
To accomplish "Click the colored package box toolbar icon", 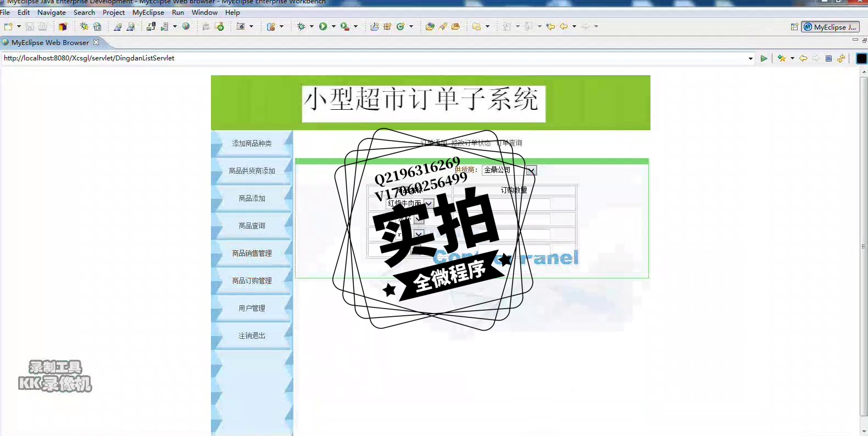I will [x=63, y=26].
